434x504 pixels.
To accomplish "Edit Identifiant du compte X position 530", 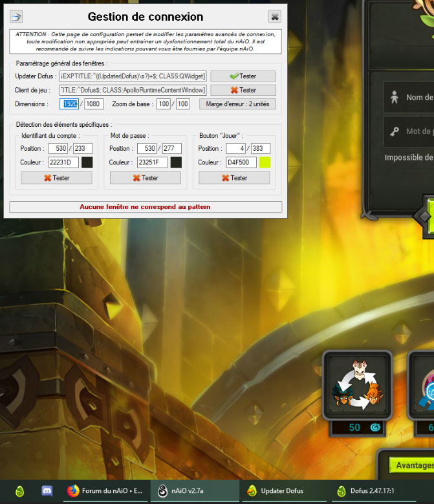I will [58, 149].
